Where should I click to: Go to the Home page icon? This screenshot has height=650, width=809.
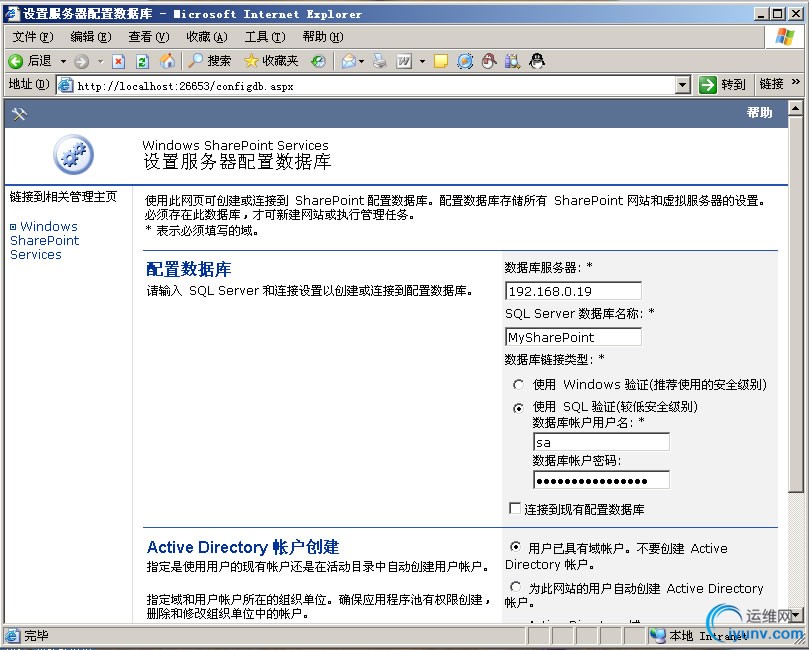(167, 61)
